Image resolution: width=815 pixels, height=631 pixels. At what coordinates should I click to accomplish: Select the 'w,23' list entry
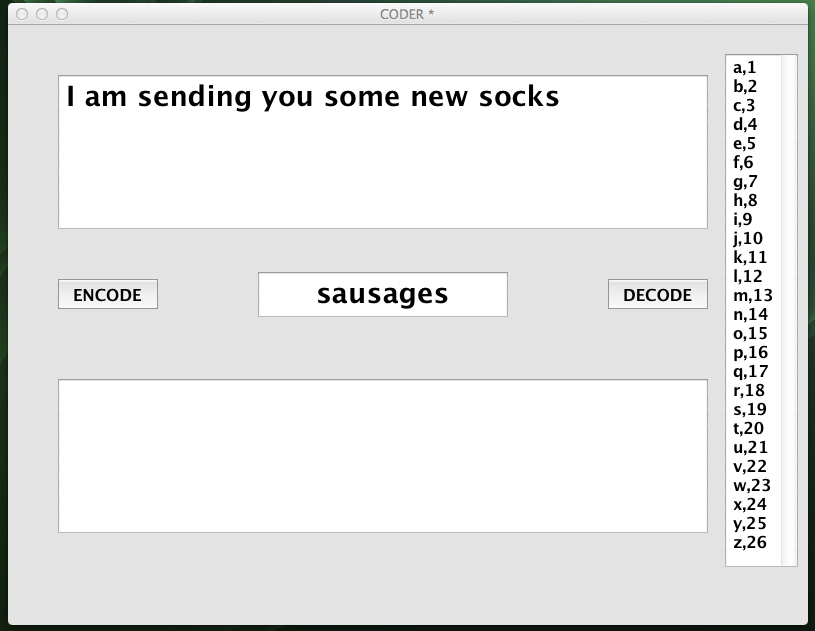[x=752, y=485]
